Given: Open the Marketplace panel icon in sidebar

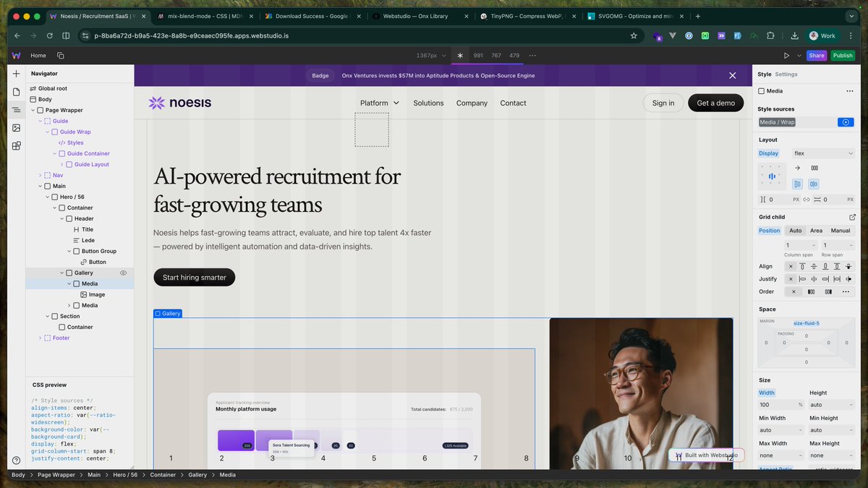Looking at the screenshot, I should point(16,146).
